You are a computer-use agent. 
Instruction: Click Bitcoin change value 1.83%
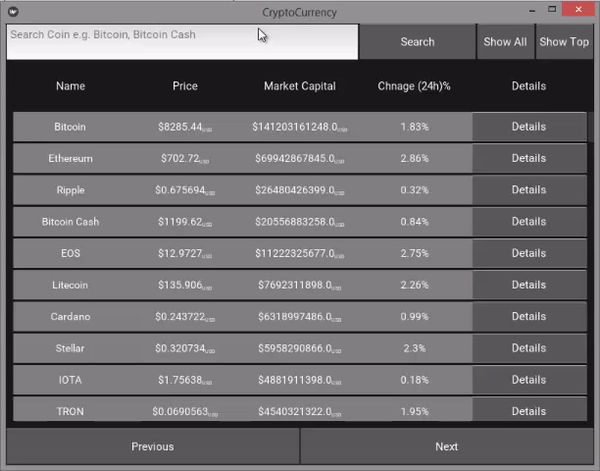click(x=414, y=127)
